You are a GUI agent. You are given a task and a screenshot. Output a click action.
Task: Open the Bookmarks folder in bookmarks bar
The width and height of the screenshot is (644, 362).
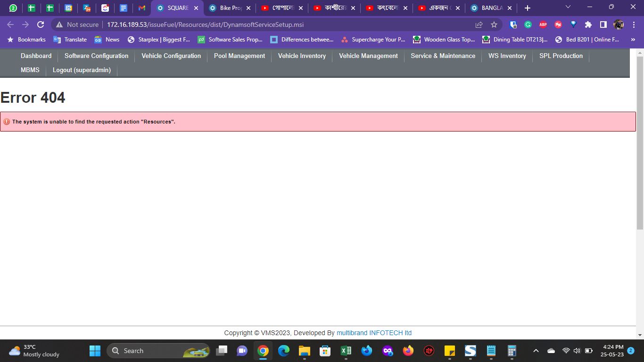pyautogui.click(x=26, y=40)
